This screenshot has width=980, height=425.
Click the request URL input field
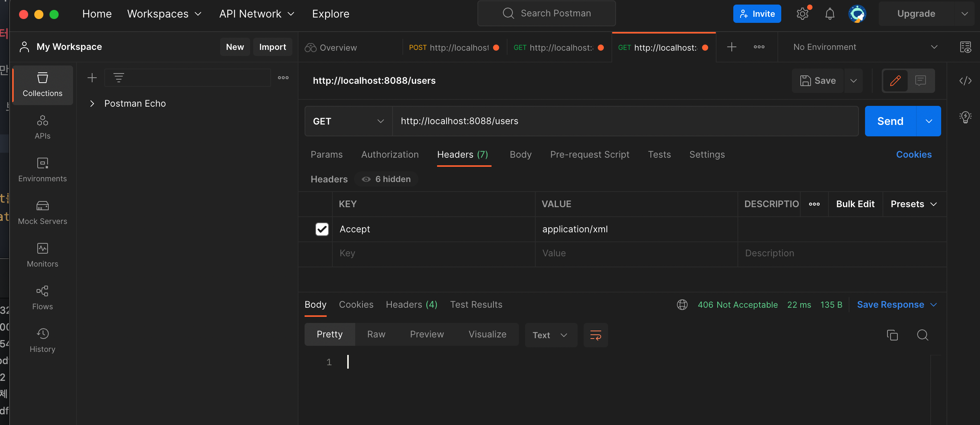[625, 121]
